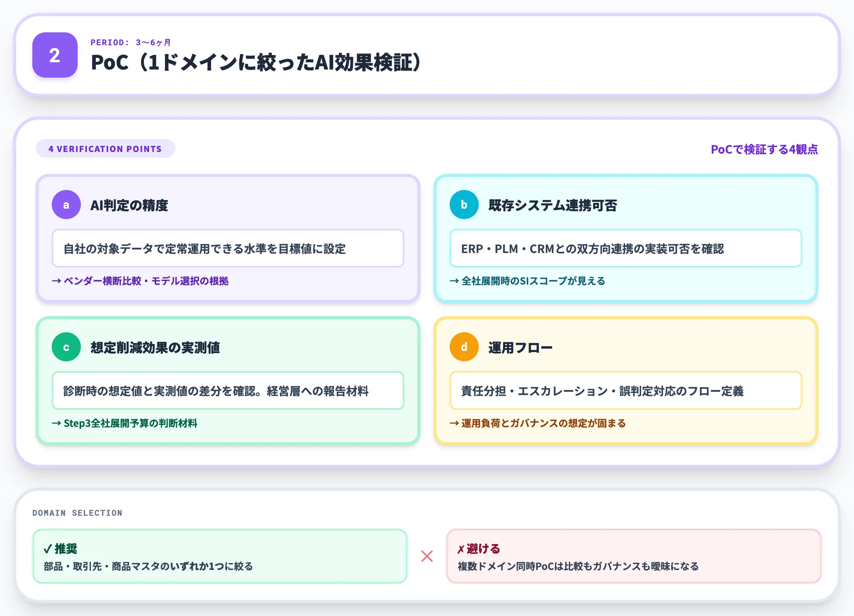Click the line → 運用負荷とガバナンスの想定が固まる
854x616 pixels.
tap(538, 423)
